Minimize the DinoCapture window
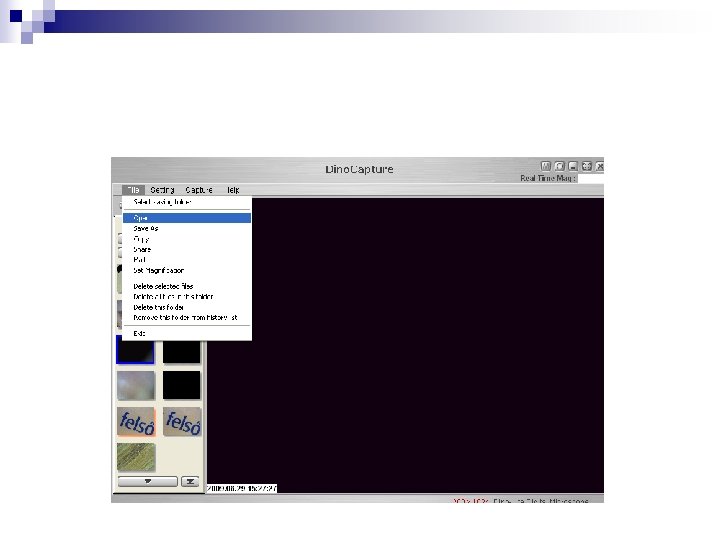 pyautogui.click(x=573, y=166)
